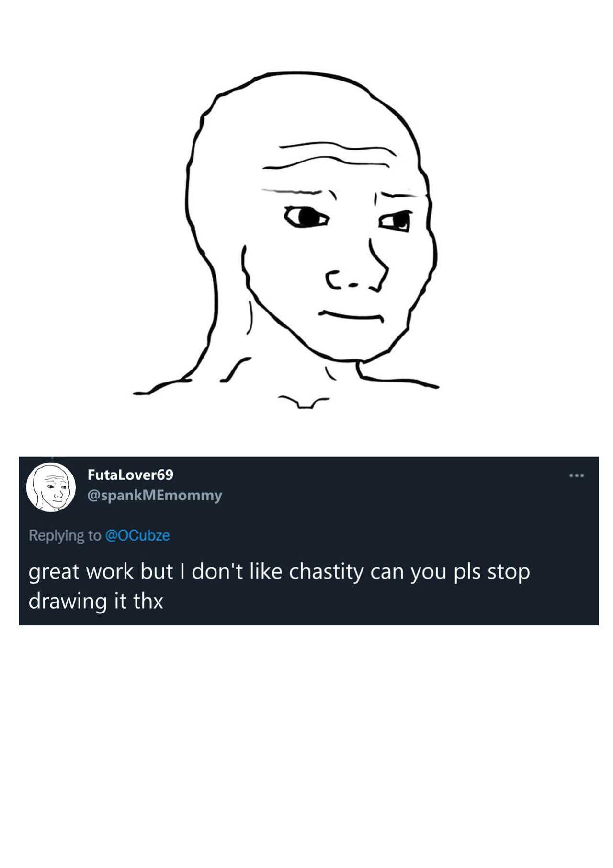Click the large Wojak's right eye

click(x=396, y=221)
